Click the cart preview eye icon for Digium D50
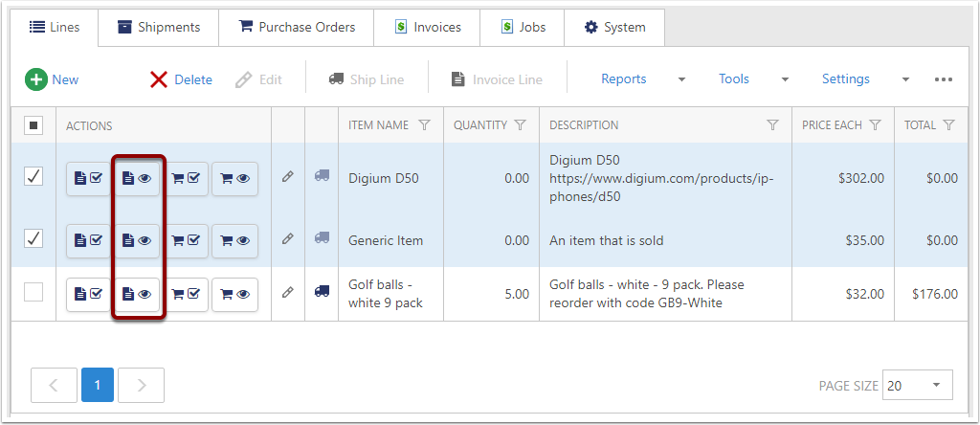 234,178
